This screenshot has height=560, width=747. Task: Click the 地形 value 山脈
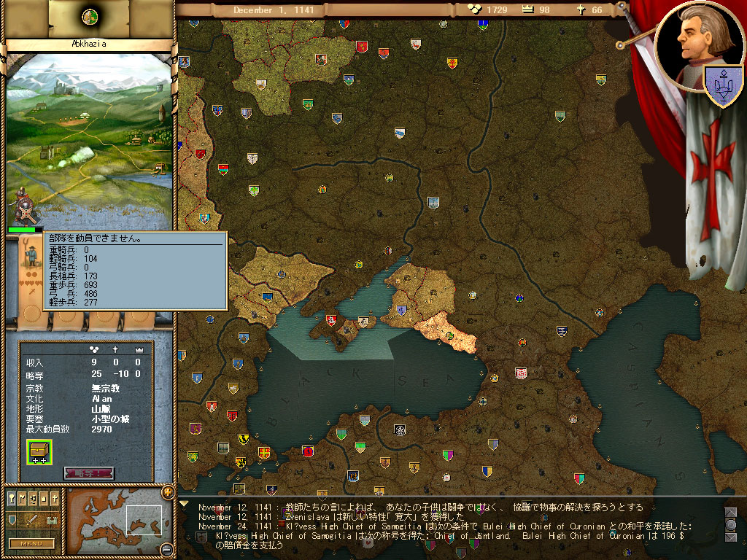pos(101,409)
